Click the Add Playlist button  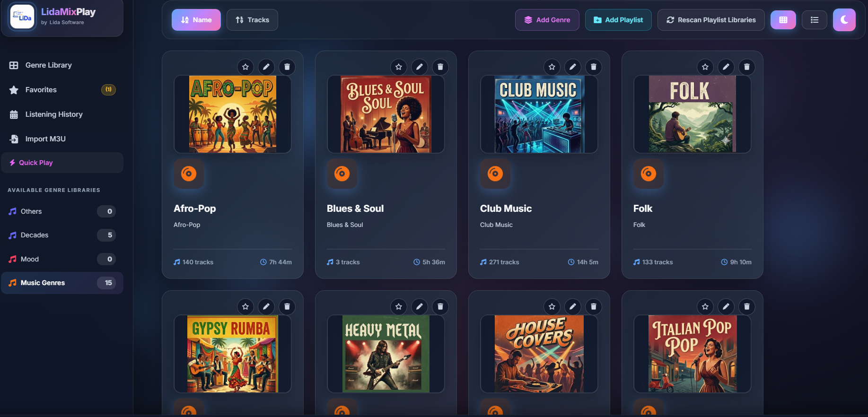point(618,20)
